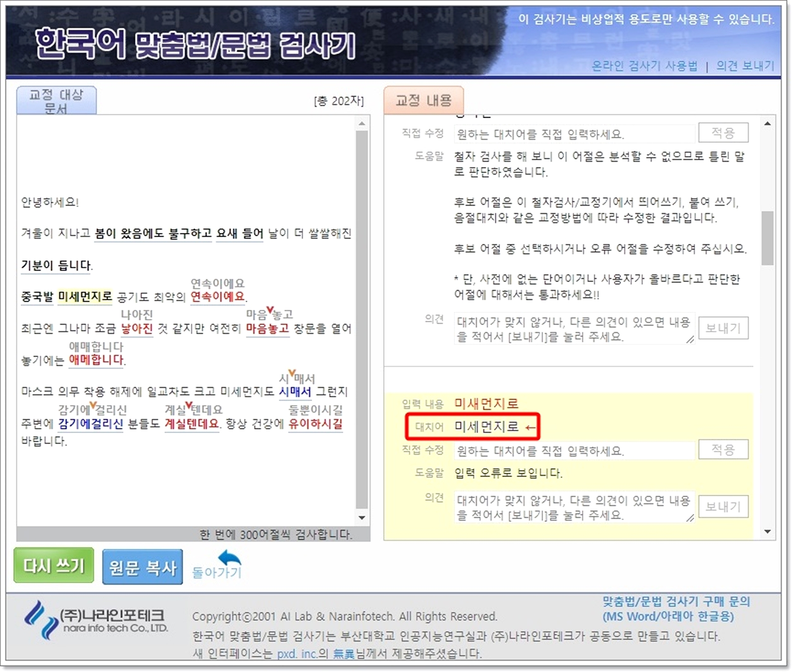793x672 pixels.
Task: Click the highlighted word 미세먼지로 in the document
Action: coord(85,297)
